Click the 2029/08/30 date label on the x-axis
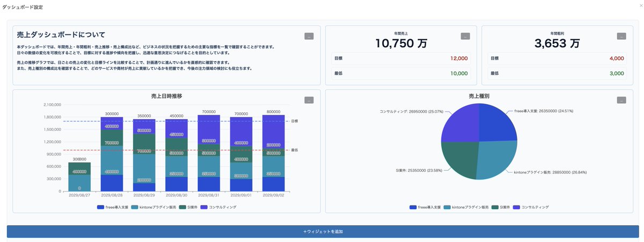 pyautogui.click(x=177, y=196)
